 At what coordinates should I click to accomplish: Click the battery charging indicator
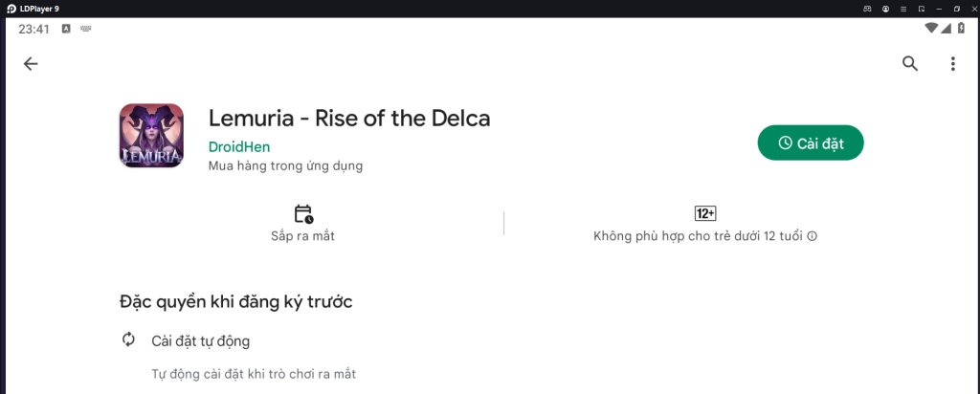[x=960, y=29]
